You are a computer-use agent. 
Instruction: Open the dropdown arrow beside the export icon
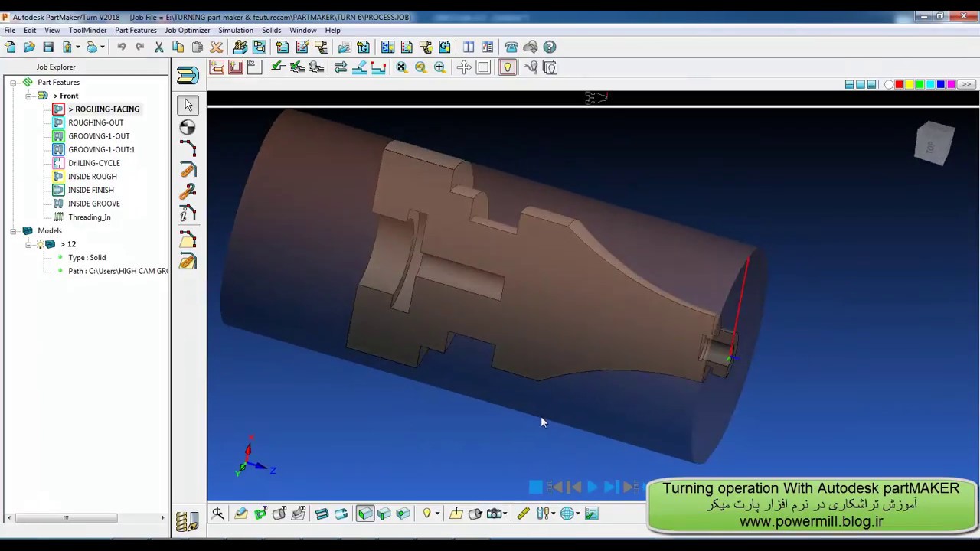tap(77, 47)
